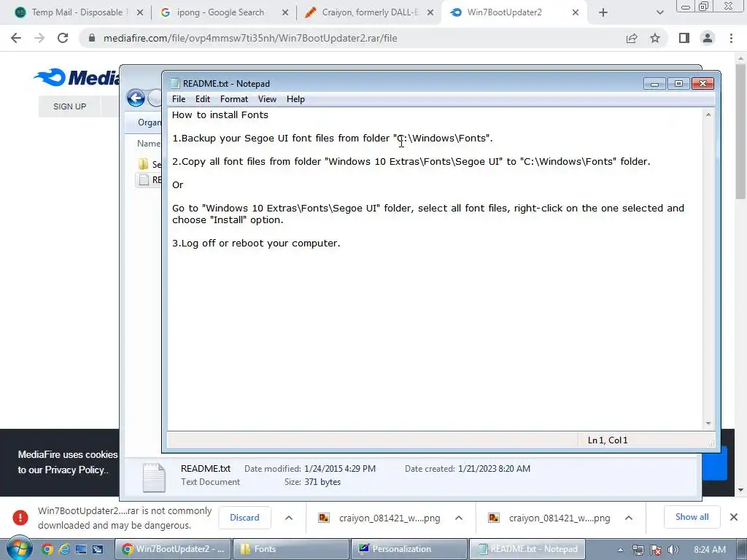Toggle Chrome's side panel
Image resolution: width=747 pixels, height=560 pixels.
[684, 38]
